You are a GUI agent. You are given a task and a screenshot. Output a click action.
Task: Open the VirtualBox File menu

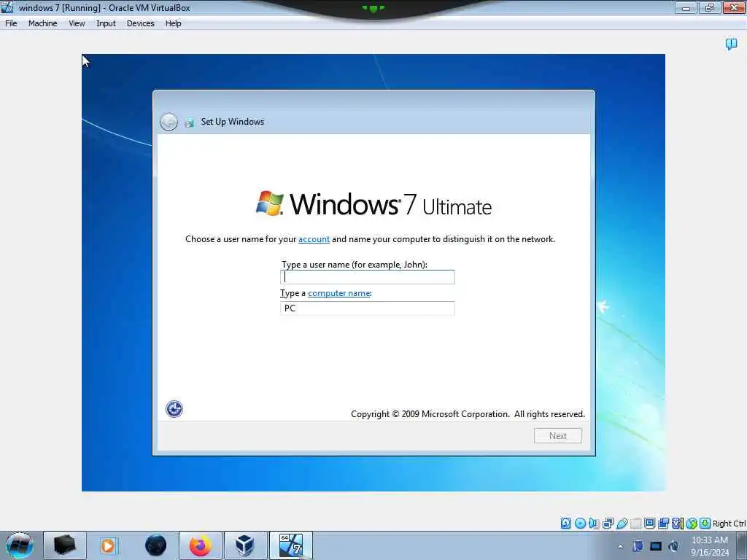point(11,23)
